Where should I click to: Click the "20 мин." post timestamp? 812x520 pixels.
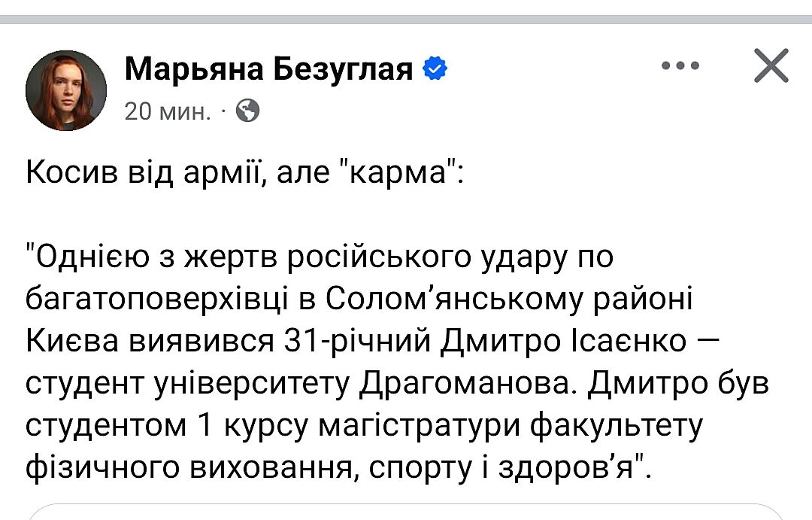click(x=167, y=112)
